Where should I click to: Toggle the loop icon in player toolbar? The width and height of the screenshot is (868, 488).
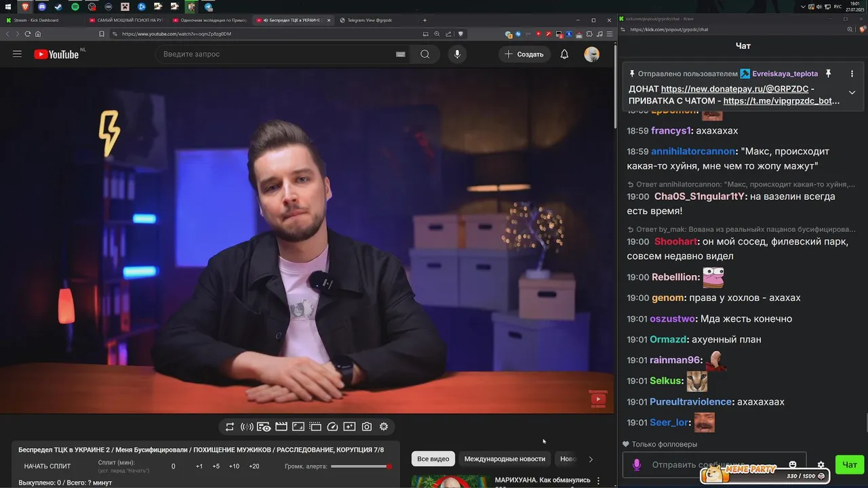point(230,426)
